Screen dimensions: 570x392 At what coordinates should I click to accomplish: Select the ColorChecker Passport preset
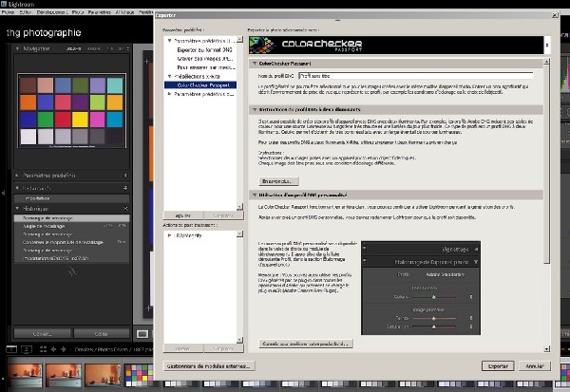click(200, 85)
